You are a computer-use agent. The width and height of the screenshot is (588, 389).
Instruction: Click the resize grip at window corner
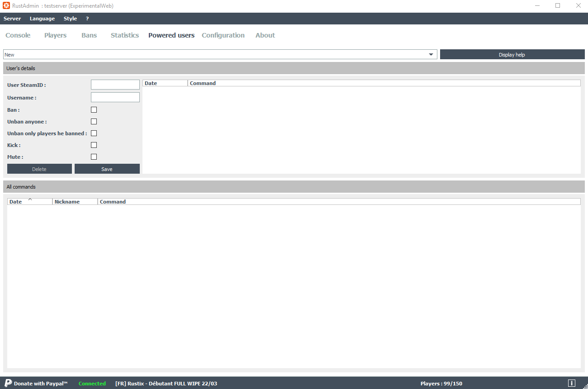(x=585, y=386)
